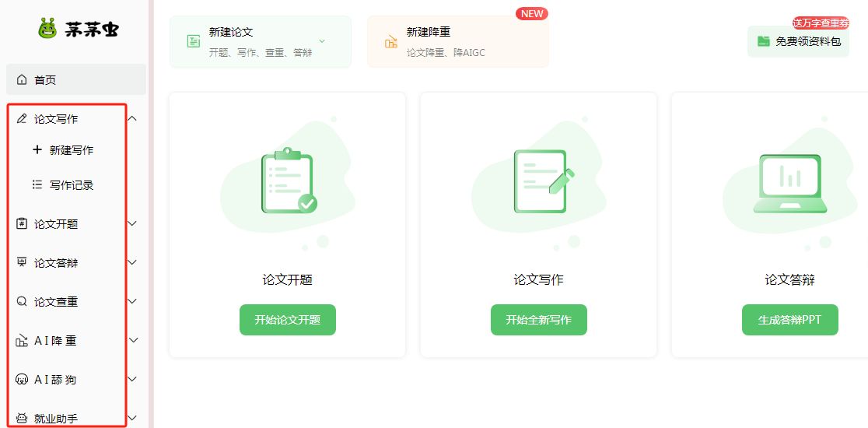The width and height of the screenshot is (868, 428).
Task: Select 论文开题 sidebar label
Action: click(x=56, y=223)
